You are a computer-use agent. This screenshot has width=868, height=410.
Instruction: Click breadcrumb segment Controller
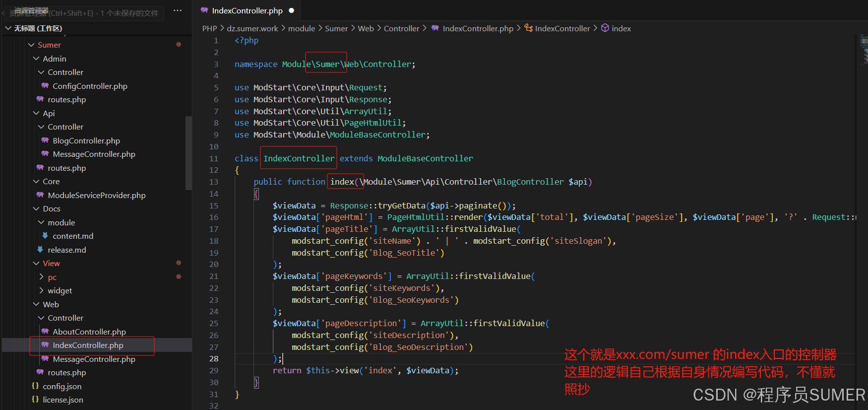[402, 28]
